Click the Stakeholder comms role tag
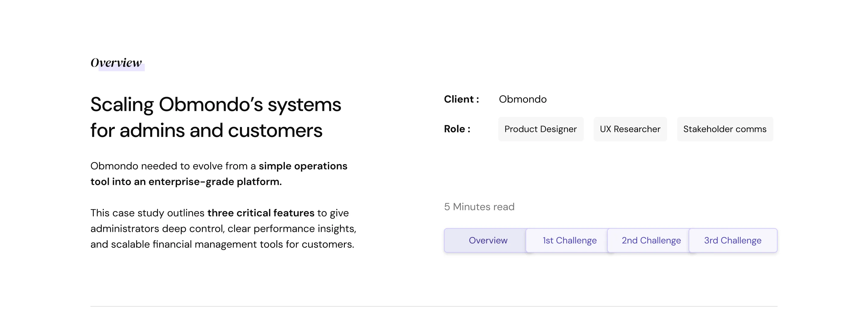This screenshot has height=318, width=868. click(x=725, y=129)
